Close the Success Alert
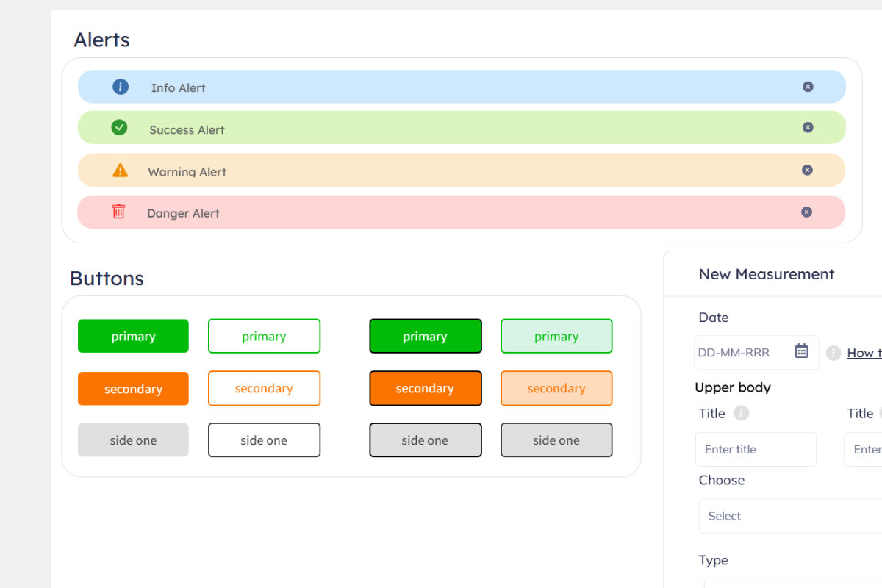This screenshot has width=882, height=588. (808, 127)
